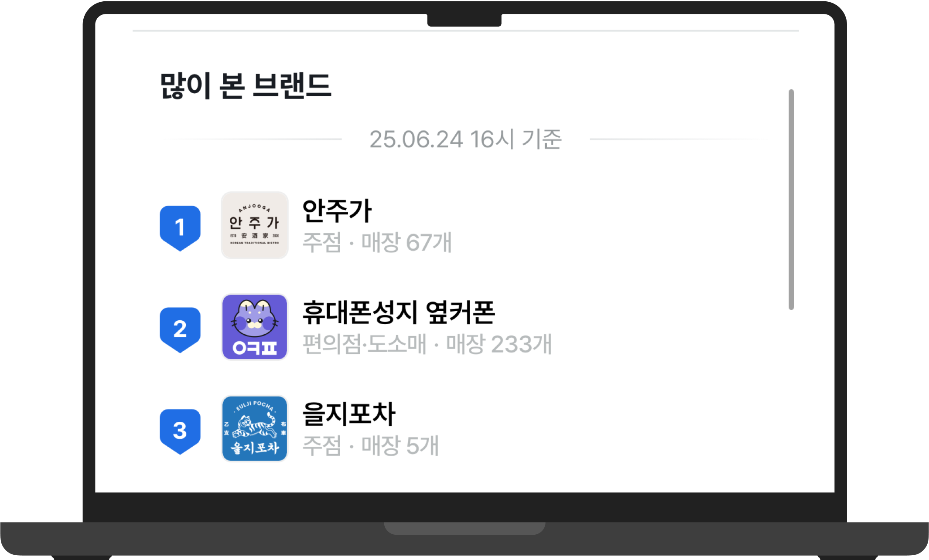Viewport: 929px width, 560px height.
Task: Select the rank 2 blue badge
Action: point(180,330)
